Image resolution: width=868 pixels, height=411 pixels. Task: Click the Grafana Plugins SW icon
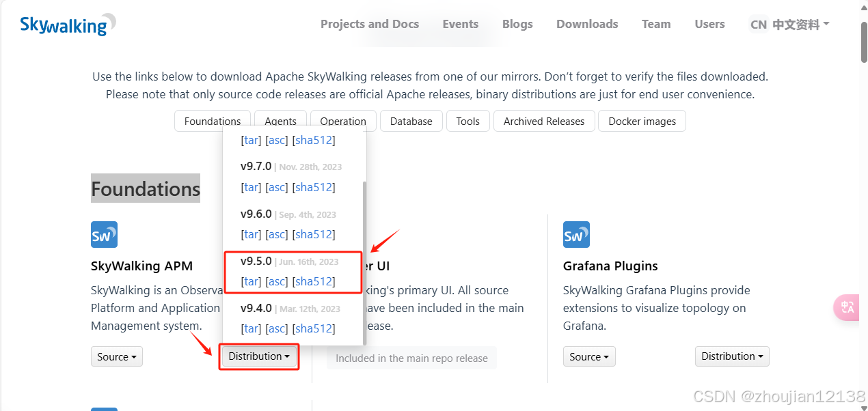pos(576,234)
